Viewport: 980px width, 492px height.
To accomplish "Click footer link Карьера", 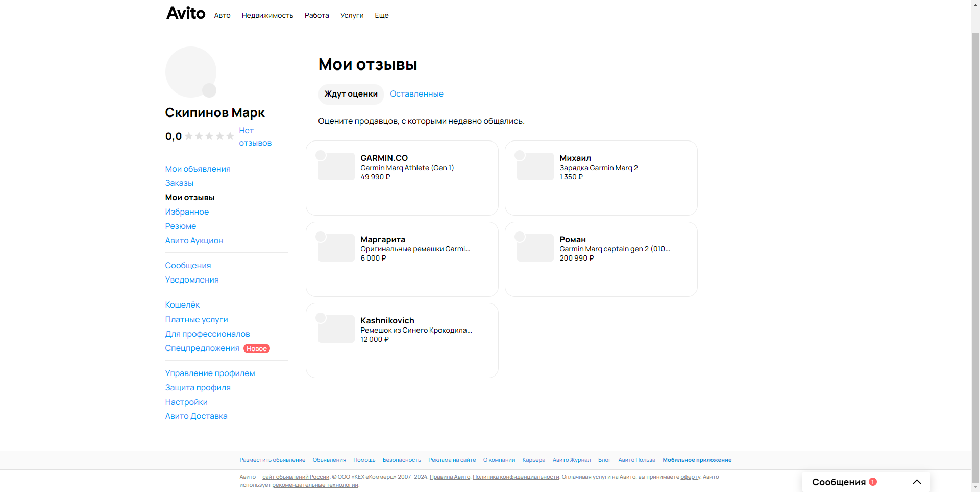I will pyautogui.click(x=534, y=460).
